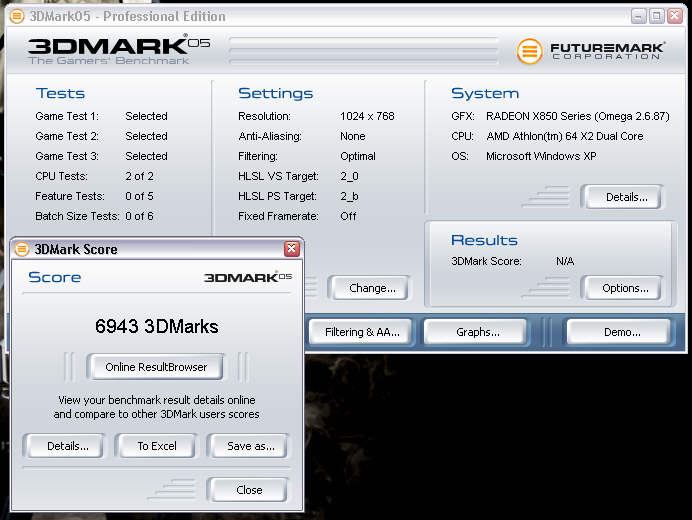Maximize the 3DMark05 main window

656,16
